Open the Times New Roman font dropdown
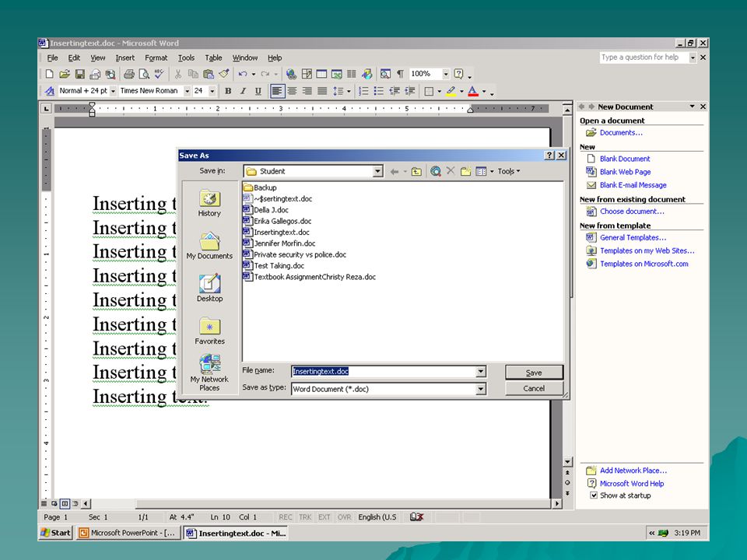 click(188, 91)
